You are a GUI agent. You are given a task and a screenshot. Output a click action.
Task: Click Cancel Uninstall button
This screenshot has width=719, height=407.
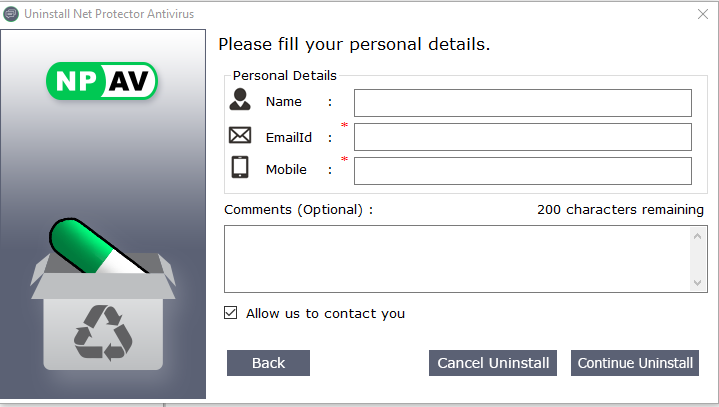pos(493,363)
